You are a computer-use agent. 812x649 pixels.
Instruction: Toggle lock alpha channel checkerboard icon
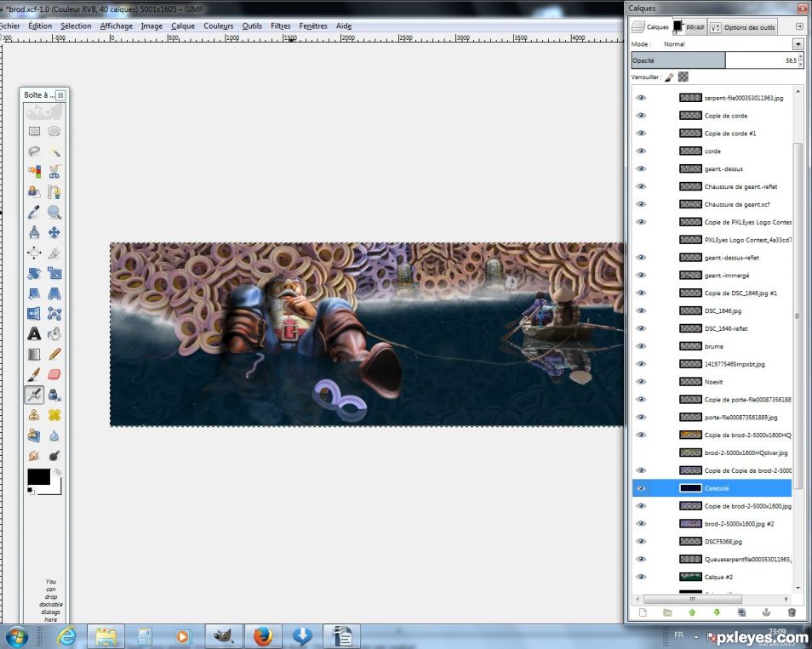coord(683,77)
